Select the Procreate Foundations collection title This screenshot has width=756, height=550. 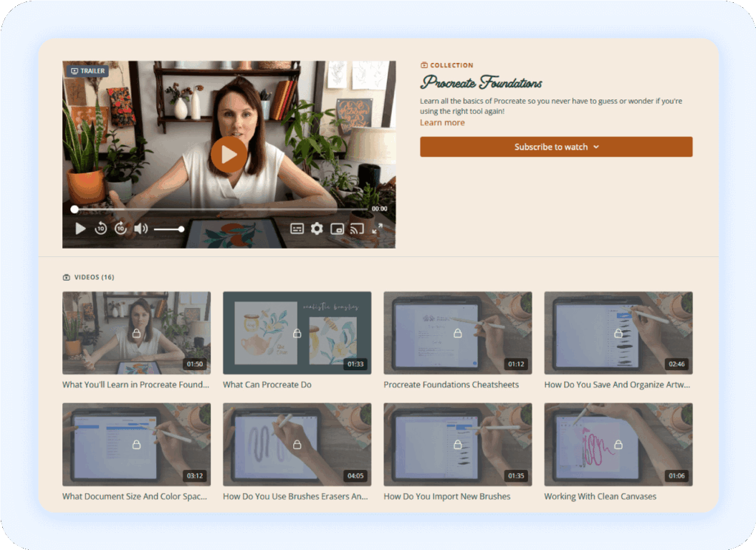482,83
